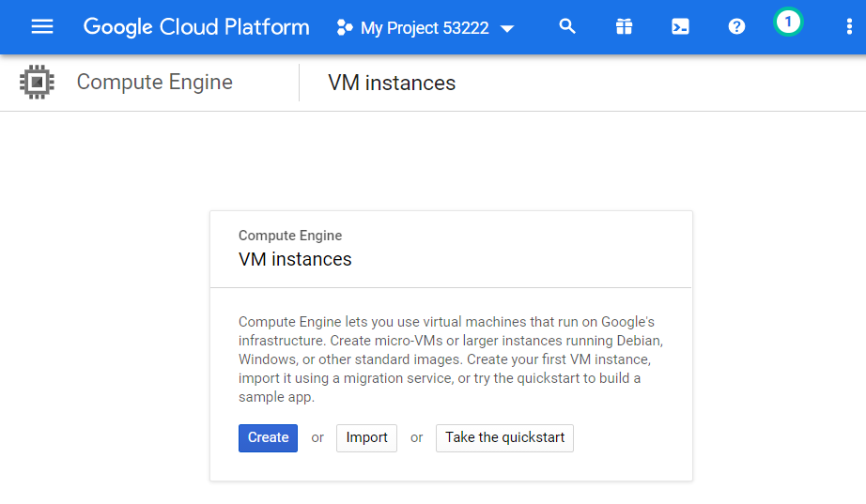Activate Cloud Shell terminal icon

681,27
